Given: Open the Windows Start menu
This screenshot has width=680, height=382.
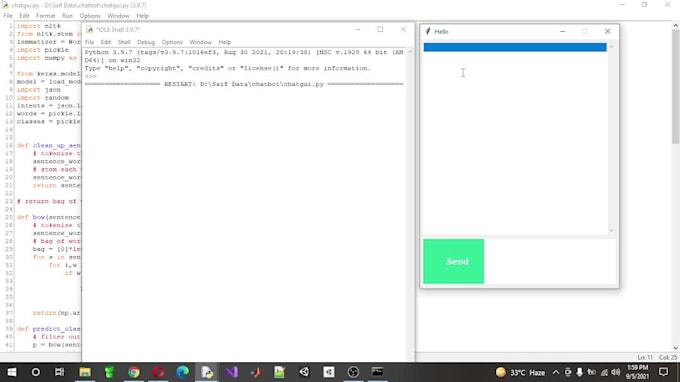Looking at the screenshot, I should [x=12, y=372].
